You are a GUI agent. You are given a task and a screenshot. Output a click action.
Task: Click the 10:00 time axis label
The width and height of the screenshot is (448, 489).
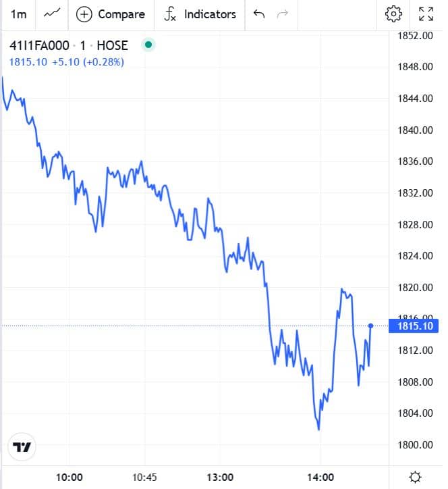(x=69, y=477)
